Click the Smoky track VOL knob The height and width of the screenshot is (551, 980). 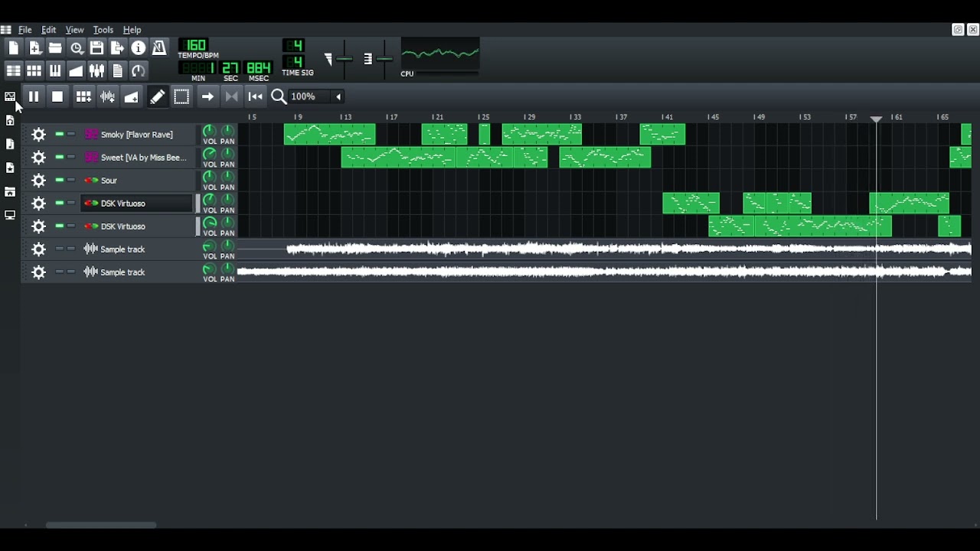pos(209,131)
